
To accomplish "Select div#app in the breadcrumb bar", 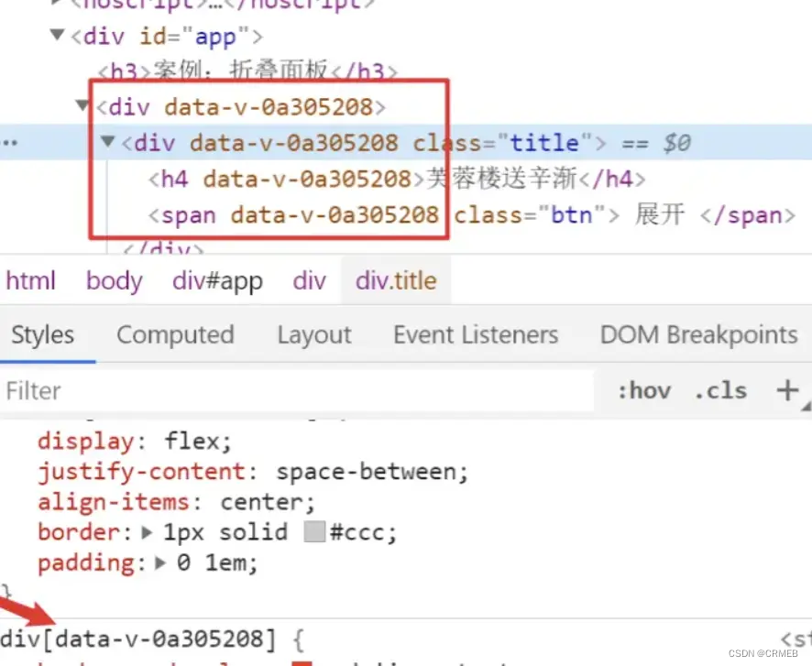I will click(x=217, y=281).
